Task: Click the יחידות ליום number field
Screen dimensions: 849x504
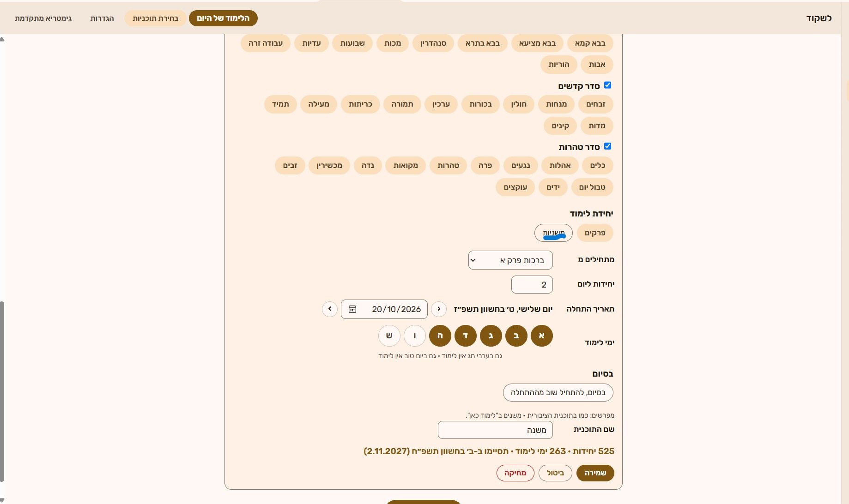Action: click(532, 285)
